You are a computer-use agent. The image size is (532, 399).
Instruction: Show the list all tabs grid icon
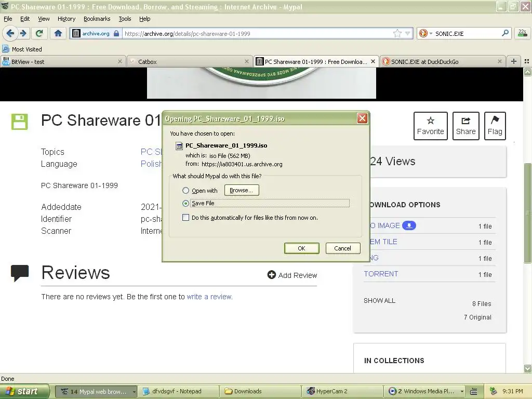click(527, 61)
